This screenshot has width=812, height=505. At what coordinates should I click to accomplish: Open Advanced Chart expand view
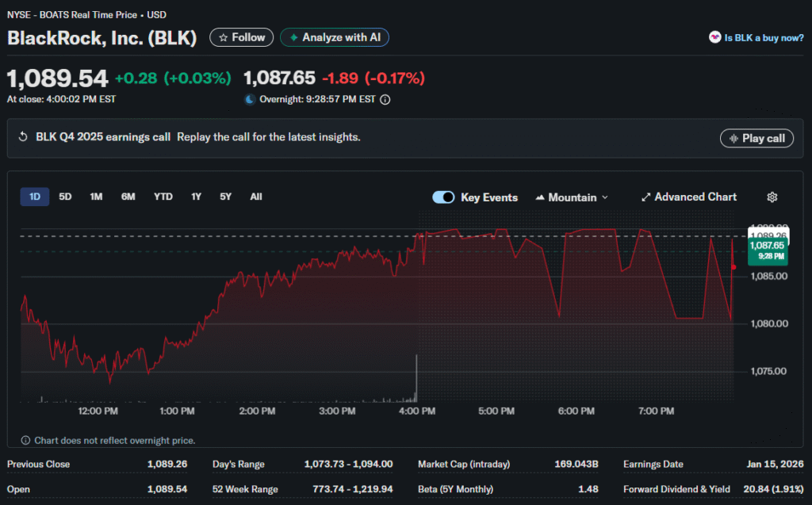(688, 197)
